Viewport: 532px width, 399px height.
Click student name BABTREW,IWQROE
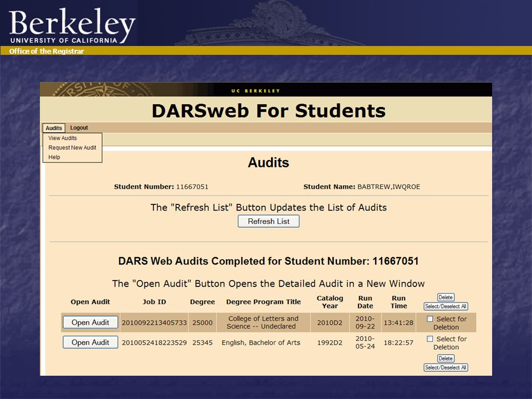pos(389,187)
